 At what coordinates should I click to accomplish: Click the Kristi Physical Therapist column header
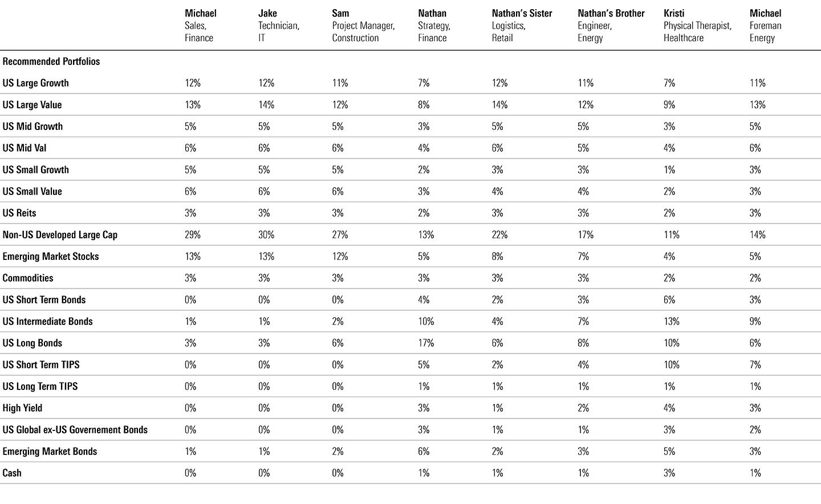tap(697, 26)
